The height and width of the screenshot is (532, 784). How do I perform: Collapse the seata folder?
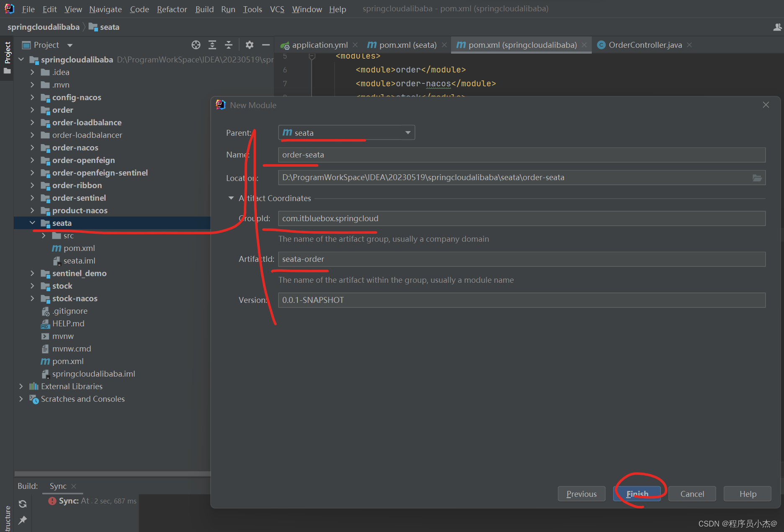(x=32, y=223)
